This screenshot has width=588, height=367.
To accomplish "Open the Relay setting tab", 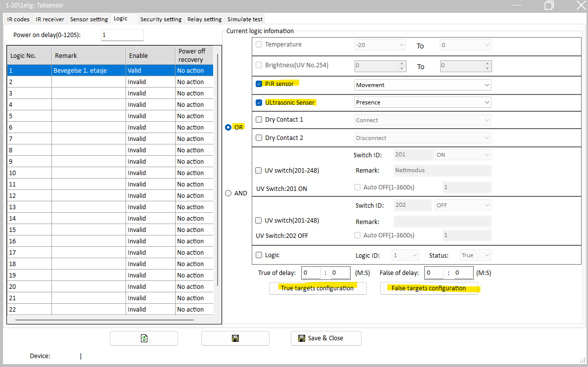I will [204, 19].
